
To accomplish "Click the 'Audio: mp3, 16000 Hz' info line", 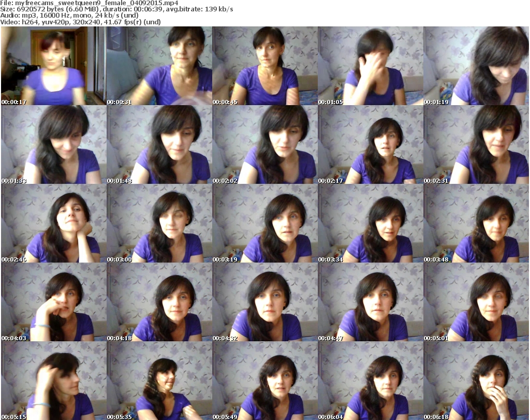I will (x=69, y=16).
